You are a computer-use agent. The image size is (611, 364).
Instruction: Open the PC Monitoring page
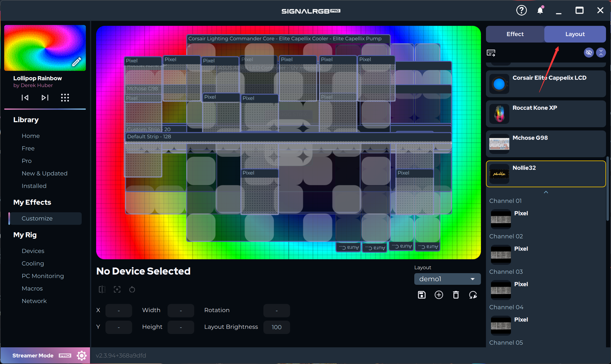point(43,276)
